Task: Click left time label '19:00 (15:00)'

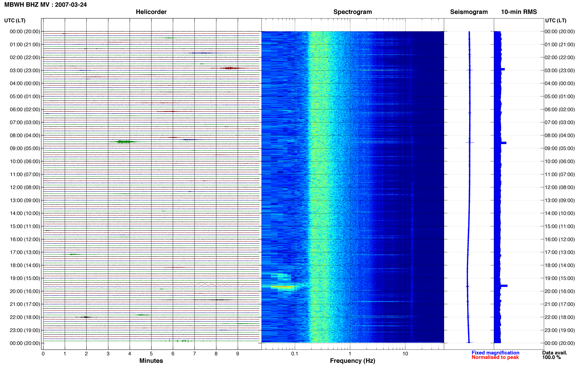Action: pos(25,278)
